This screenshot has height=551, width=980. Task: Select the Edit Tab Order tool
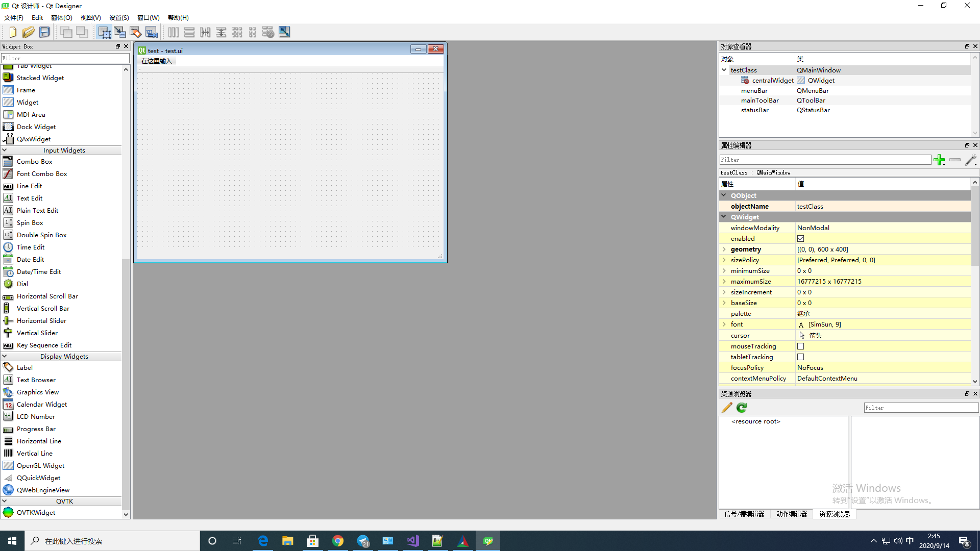tap(151, 32)
